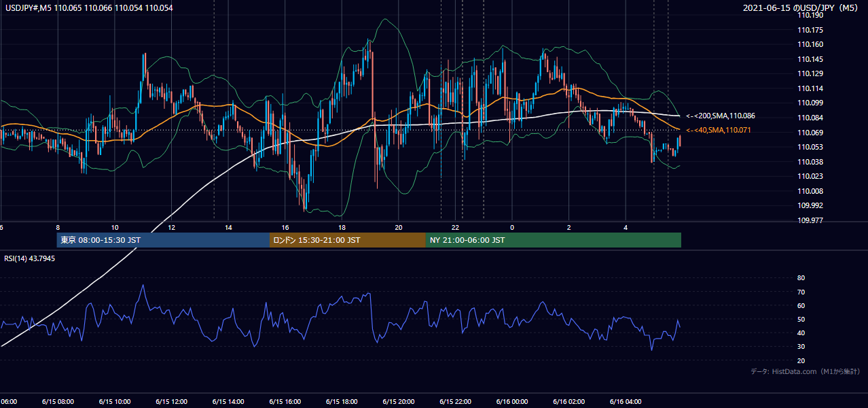Image resolution: width=868 pixels, height=408 pixels.
Task: Click the RSI 80 level label
Action: point(801,278)
